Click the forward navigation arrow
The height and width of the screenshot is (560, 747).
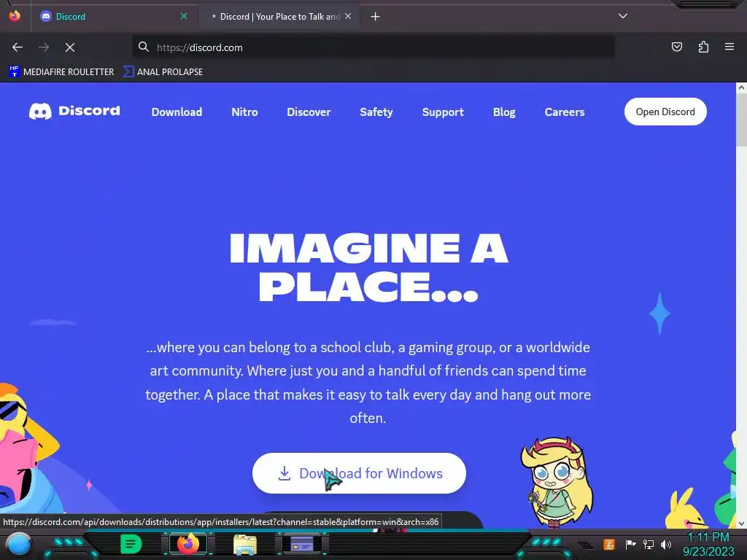click(x=44, y=47)
